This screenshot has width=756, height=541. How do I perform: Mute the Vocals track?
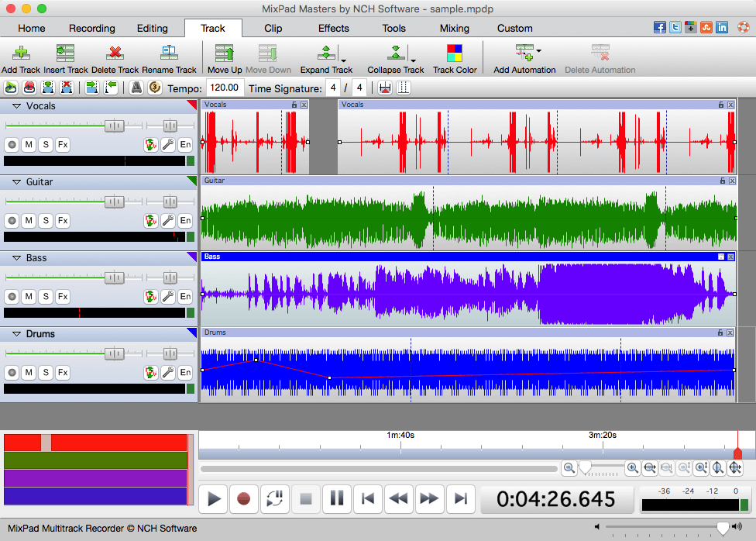(x=29, y=144)
